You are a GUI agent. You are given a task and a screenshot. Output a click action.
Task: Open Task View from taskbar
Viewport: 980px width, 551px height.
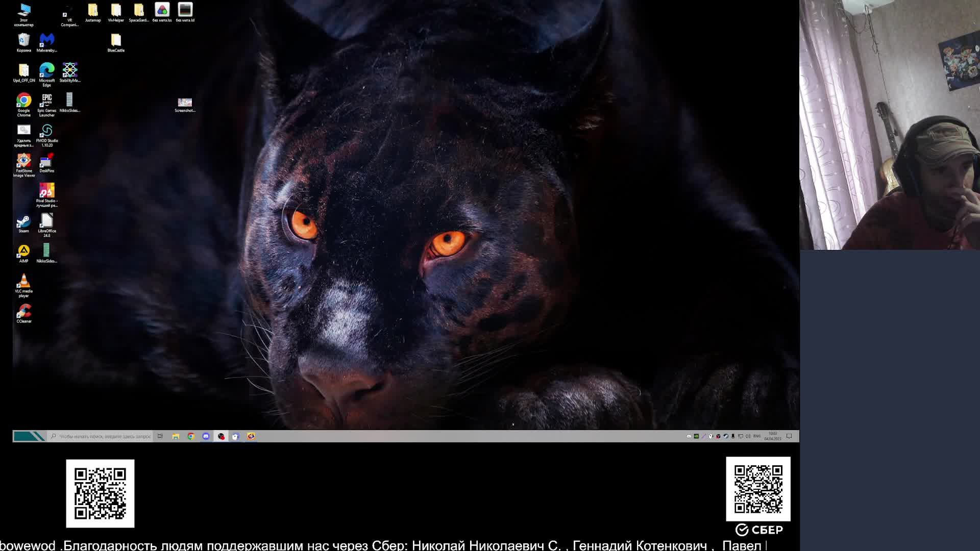pyautogui.click(x=160, y=436)
